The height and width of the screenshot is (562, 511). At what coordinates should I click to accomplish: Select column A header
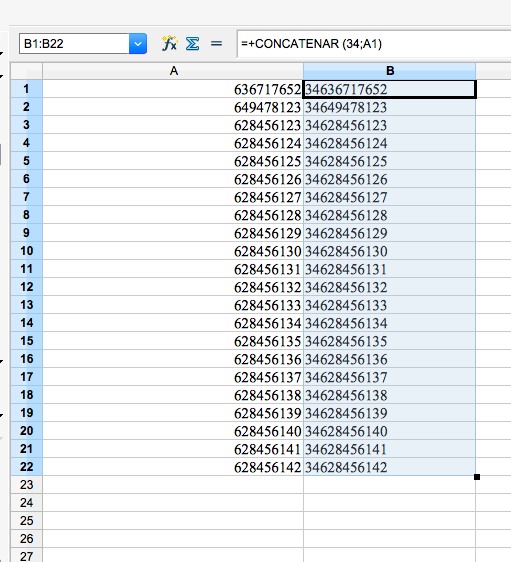click(x=173, y=71)
